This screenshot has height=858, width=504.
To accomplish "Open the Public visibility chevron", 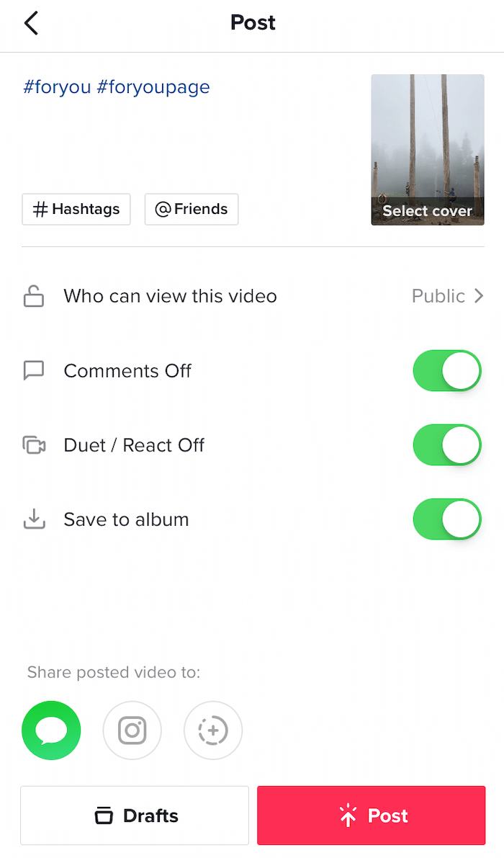I will click(478, 296).
